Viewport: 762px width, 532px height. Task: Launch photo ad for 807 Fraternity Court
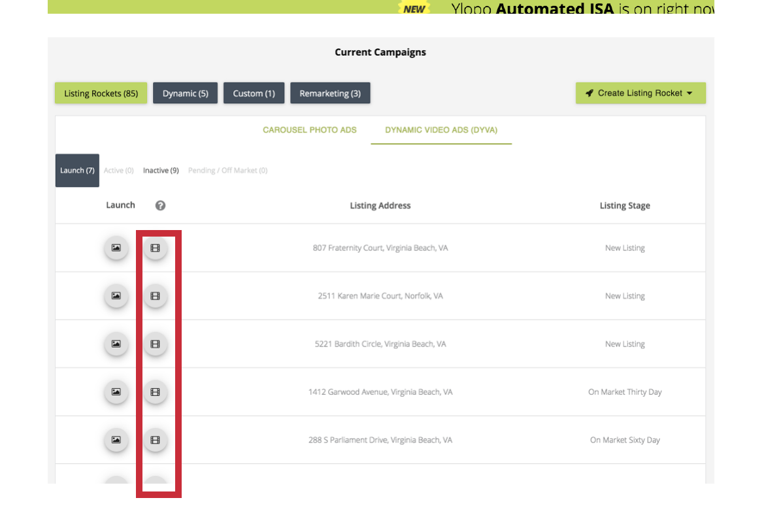116,248
